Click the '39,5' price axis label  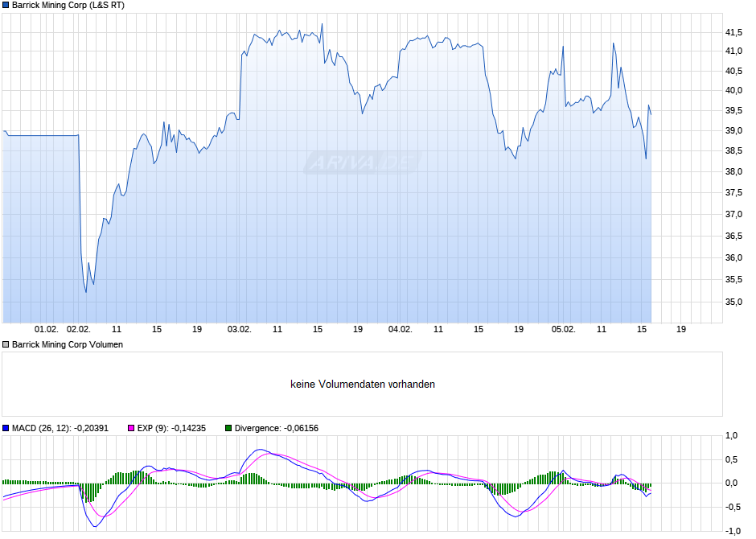733,111
